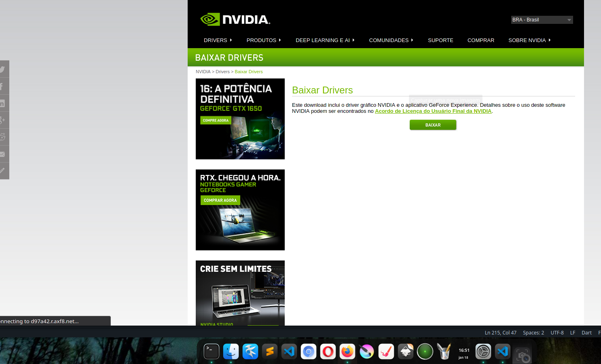Share page on Google Plus sidebar icon

pyautogui.click(x=4, y=120)
